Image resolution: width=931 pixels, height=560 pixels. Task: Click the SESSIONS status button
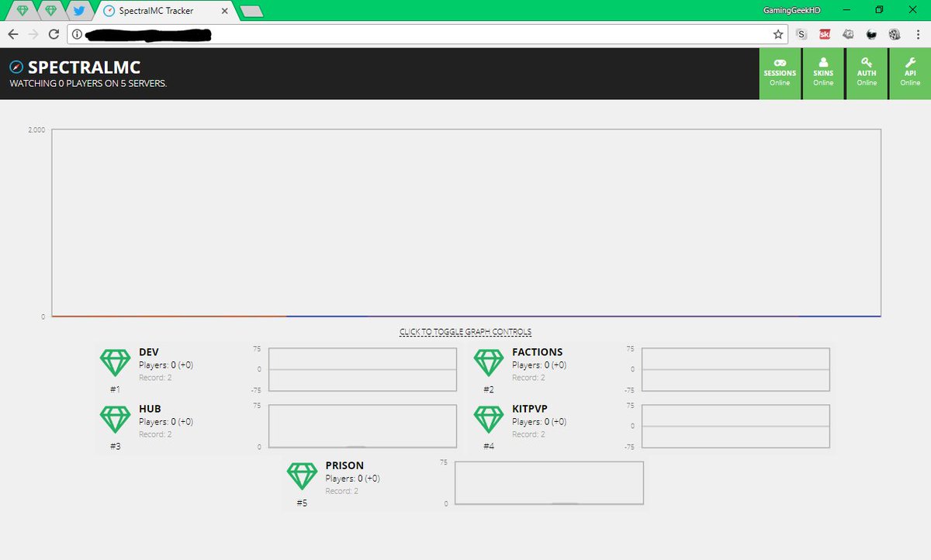pos(780,74)
